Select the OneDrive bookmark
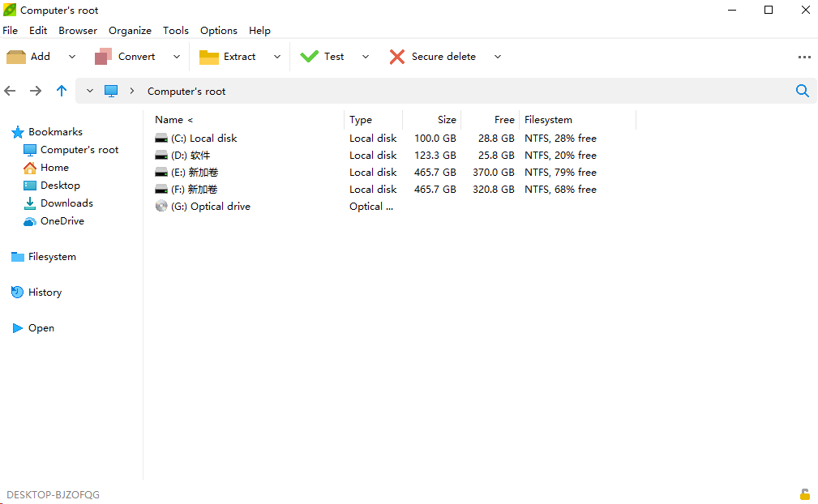Screen dimensions: 818x504 pyautogui.click(x=60, y=220)
